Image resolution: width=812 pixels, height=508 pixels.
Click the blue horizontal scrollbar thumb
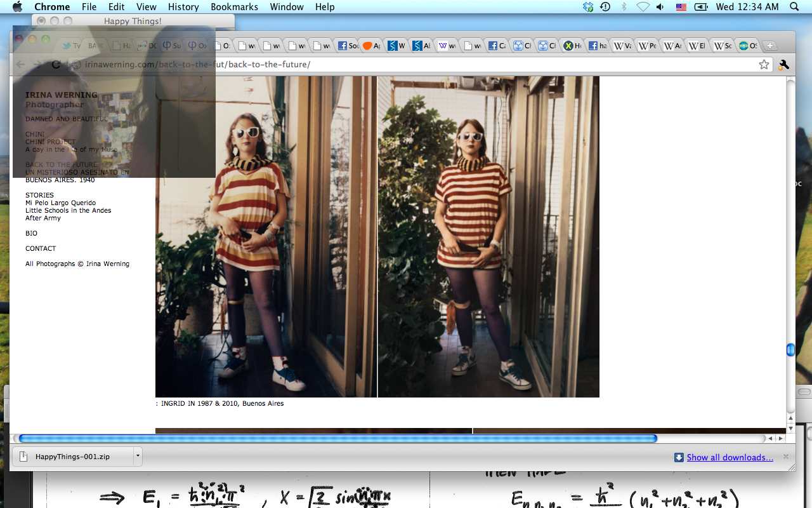(337, 438)
